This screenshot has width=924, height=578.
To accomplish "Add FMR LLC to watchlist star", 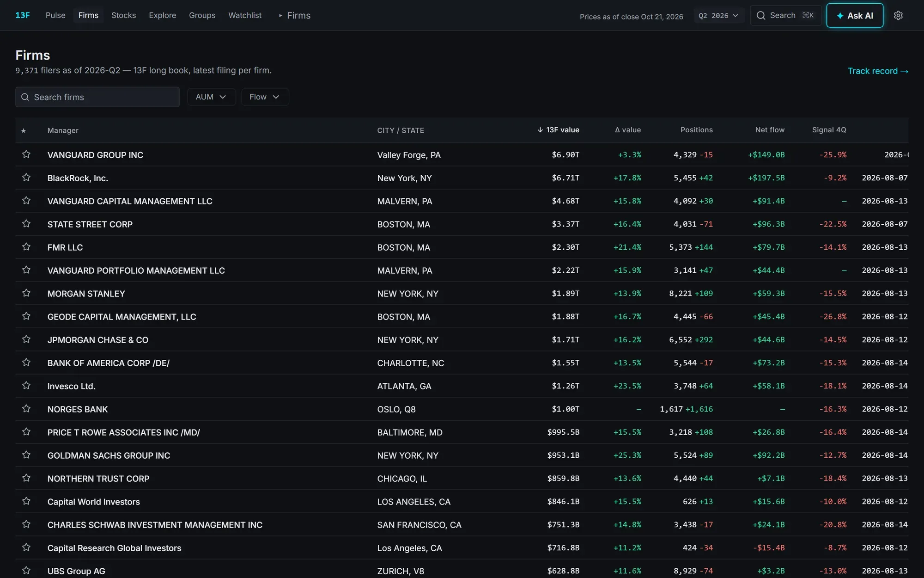I will 26,247.
